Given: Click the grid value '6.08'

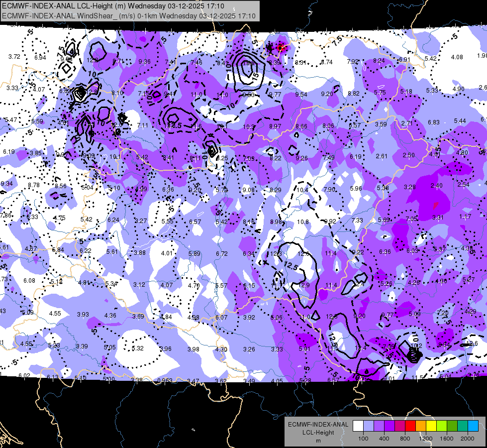Looking at the screenshot, I should click(x=29, y=280).
